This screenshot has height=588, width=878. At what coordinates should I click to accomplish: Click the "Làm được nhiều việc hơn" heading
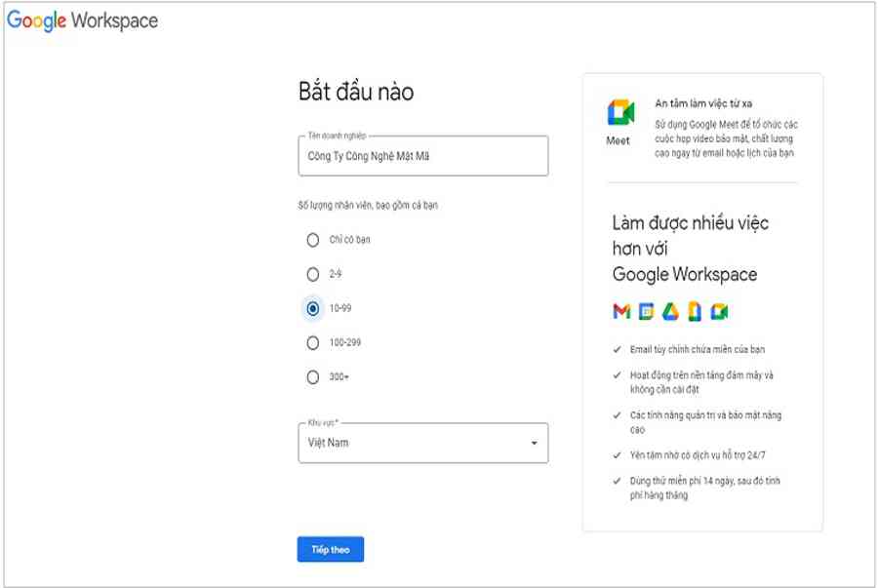pyautogui.click(x=690, y=249)
